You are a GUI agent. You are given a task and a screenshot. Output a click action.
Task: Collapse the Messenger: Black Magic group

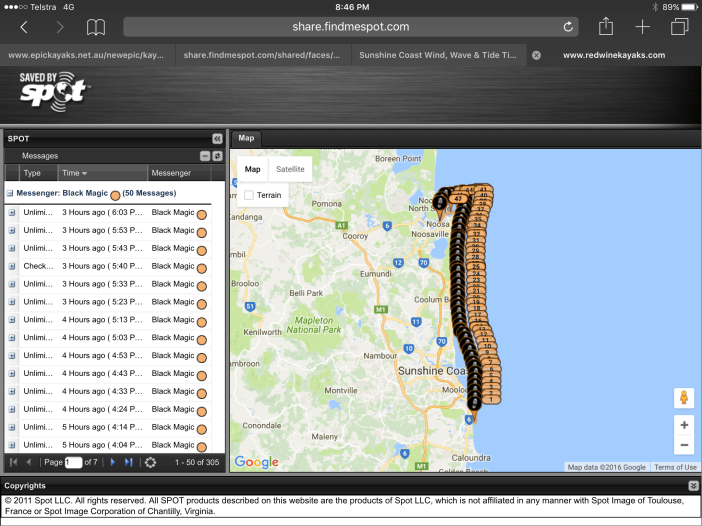coord(10,193)
